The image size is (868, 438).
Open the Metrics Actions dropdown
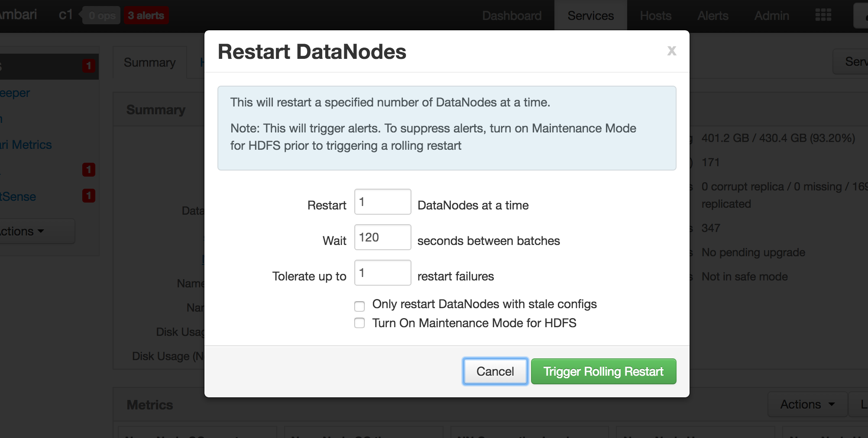coord(807,404)
